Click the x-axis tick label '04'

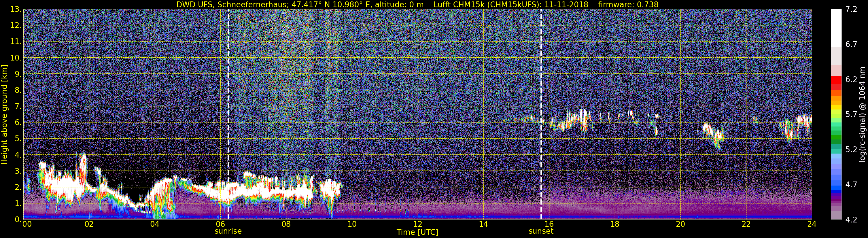pyautogui.click(x=154, y=224)
